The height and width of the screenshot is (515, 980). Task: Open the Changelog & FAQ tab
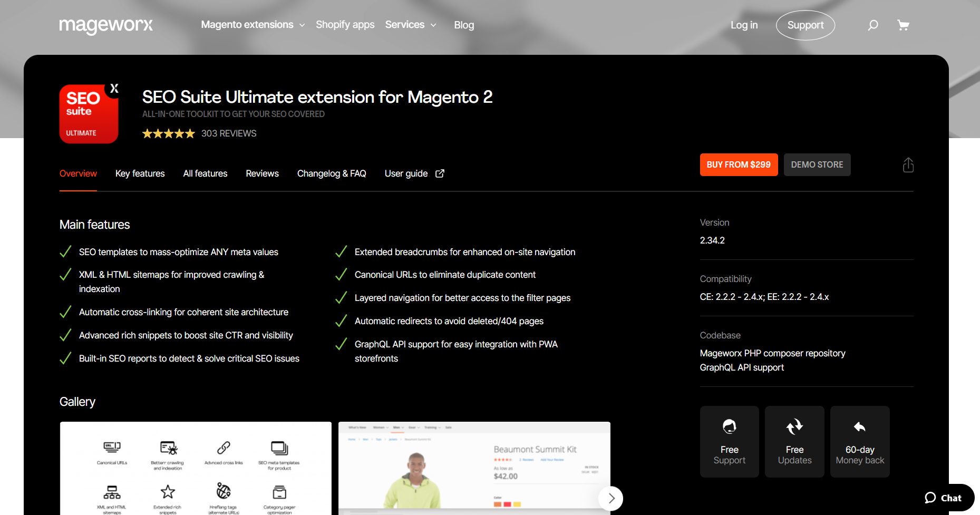(332, 173)
